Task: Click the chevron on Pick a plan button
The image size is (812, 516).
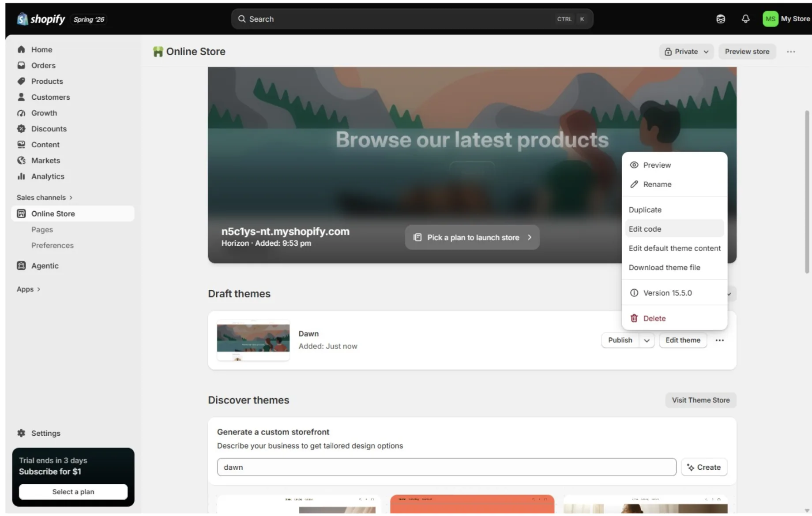Action: (x=530, y=237)
